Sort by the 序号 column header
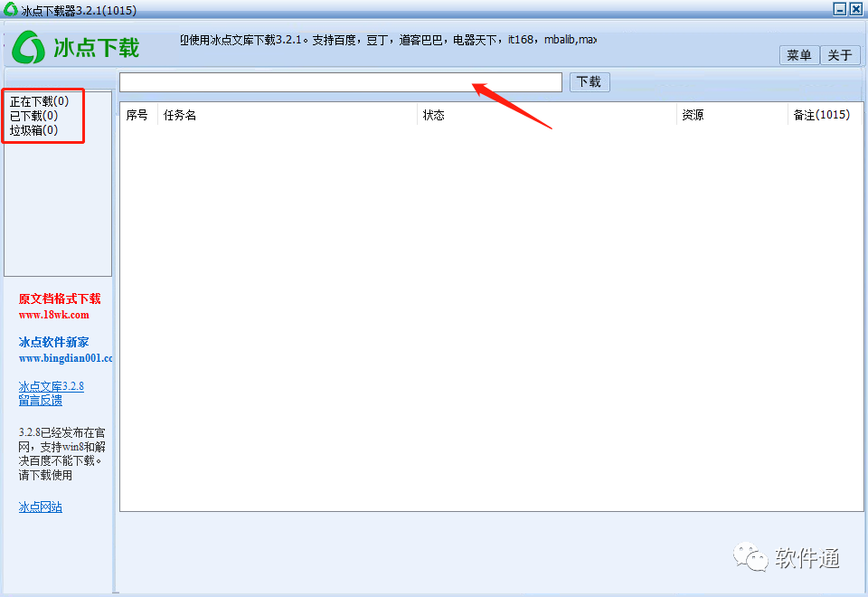The width and height of the screenshot is (868, 597). [x=137, y=115]
